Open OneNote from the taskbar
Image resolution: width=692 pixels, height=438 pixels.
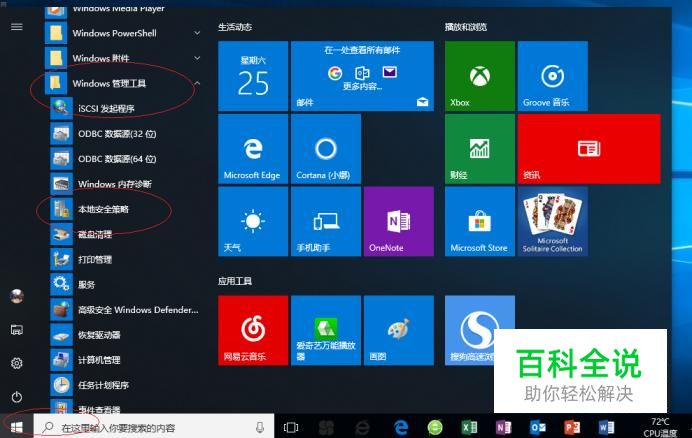click(x=504, y=427)
